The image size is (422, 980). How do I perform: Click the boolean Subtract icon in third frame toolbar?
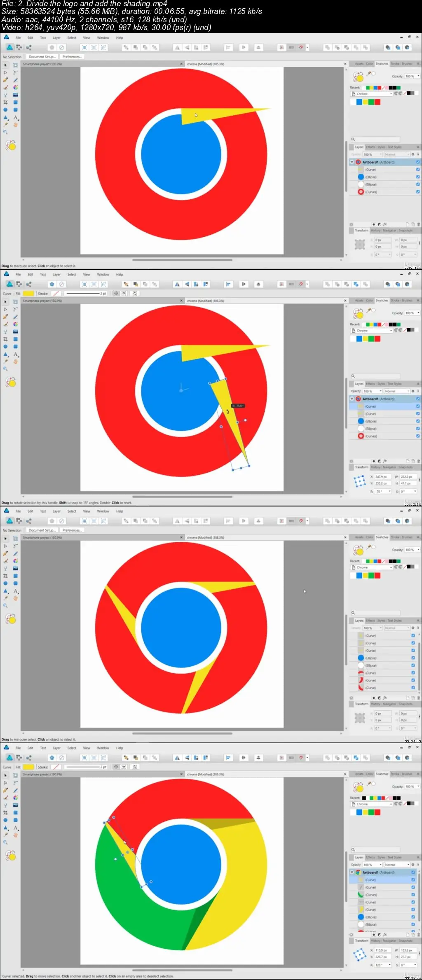[337, 521]
